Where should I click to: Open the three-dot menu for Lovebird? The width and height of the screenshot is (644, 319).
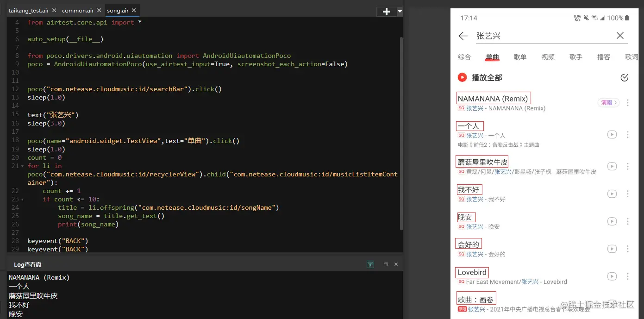click(628, 276)
